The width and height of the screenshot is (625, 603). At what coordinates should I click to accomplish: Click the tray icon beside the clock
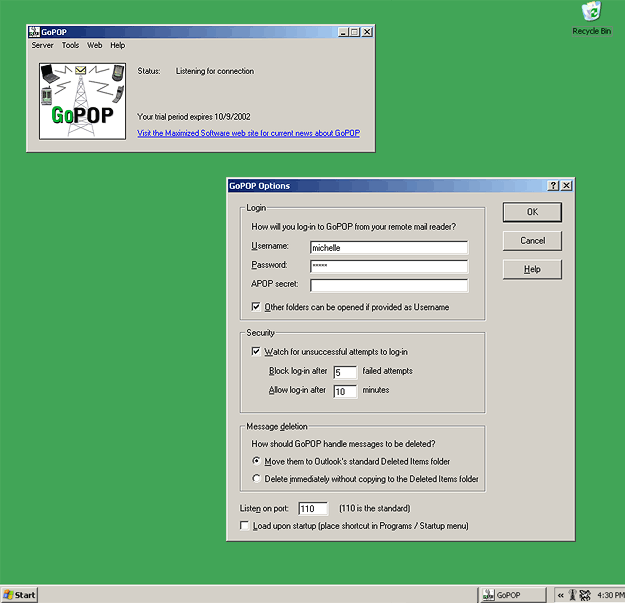(x=585, y=595)
